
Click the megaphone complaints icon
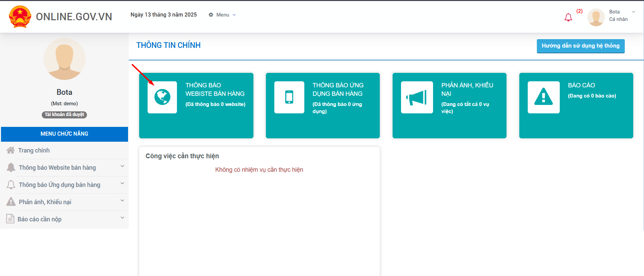pyautogui.click(x=417, y=97)
